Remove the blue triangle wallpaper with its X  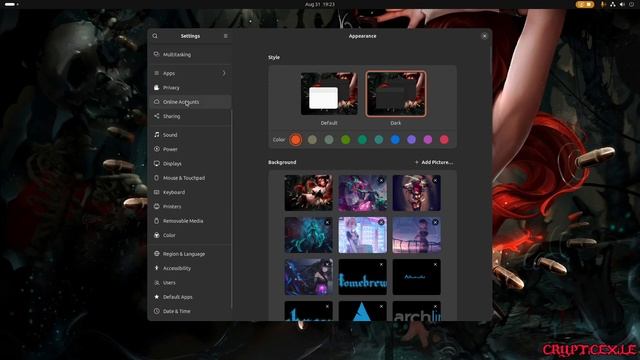tap(381, 307)
